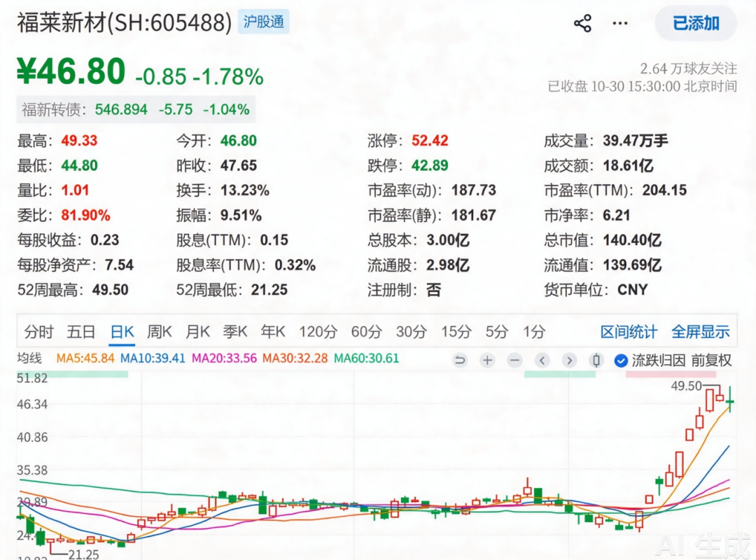Click the 2.64 万球友关注 follower count
The height and width of the screenshot is (560, 756).
click(x=689, y=69)
